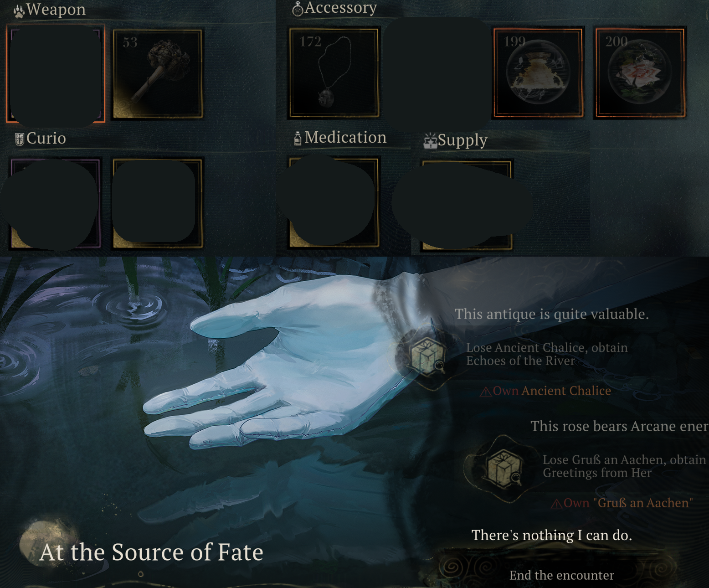Select the weapon item numbered 53
The image size is (709, 588).
pyautogui.click(x=158, y=74)
